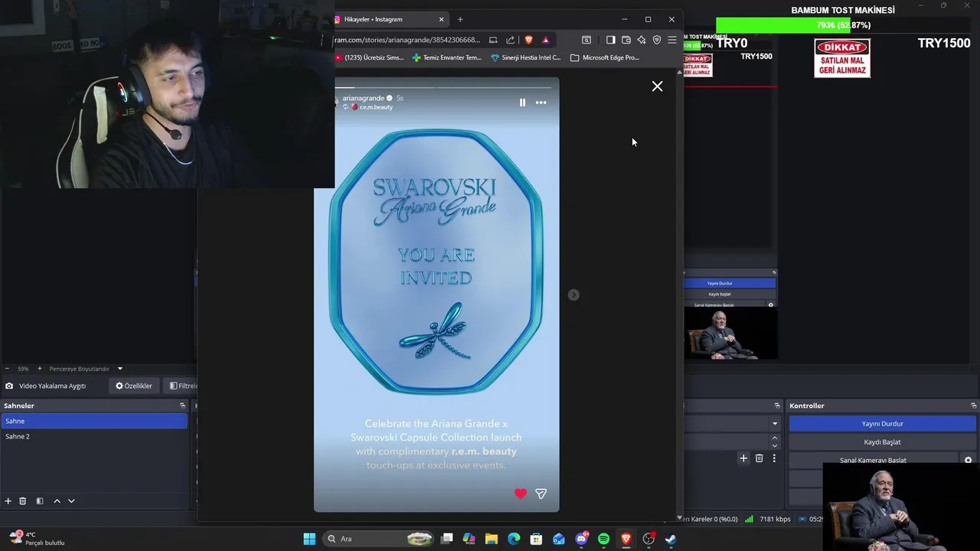Open the r.e.m.beauty reshare link
The image size is (980, 551).
pyautogui.click(x=376, y=107)
